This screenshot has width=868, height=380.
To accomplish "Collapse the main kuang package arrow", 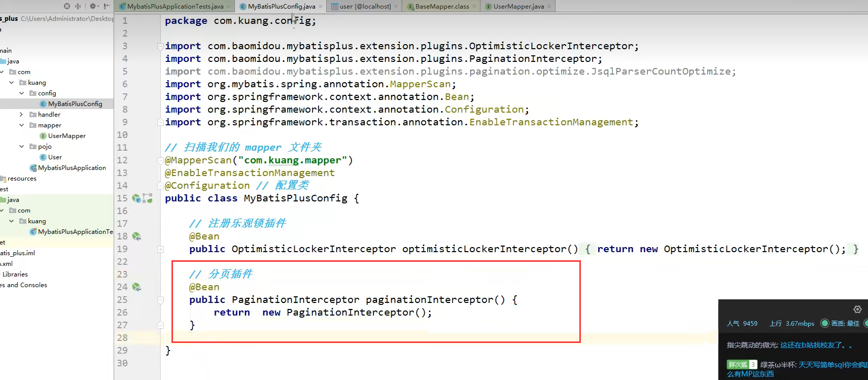I will (11, 83).
